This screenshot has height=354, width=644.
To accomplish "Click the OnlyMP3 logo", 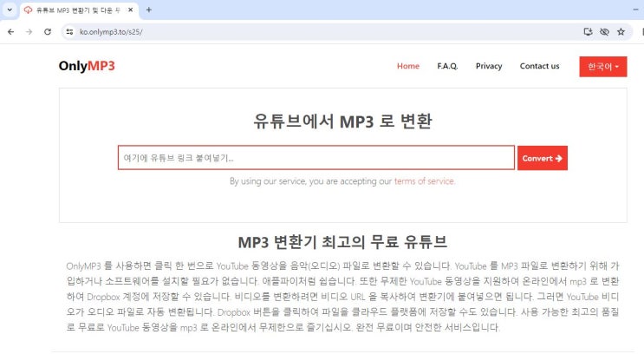I will (x=87, y=66).
